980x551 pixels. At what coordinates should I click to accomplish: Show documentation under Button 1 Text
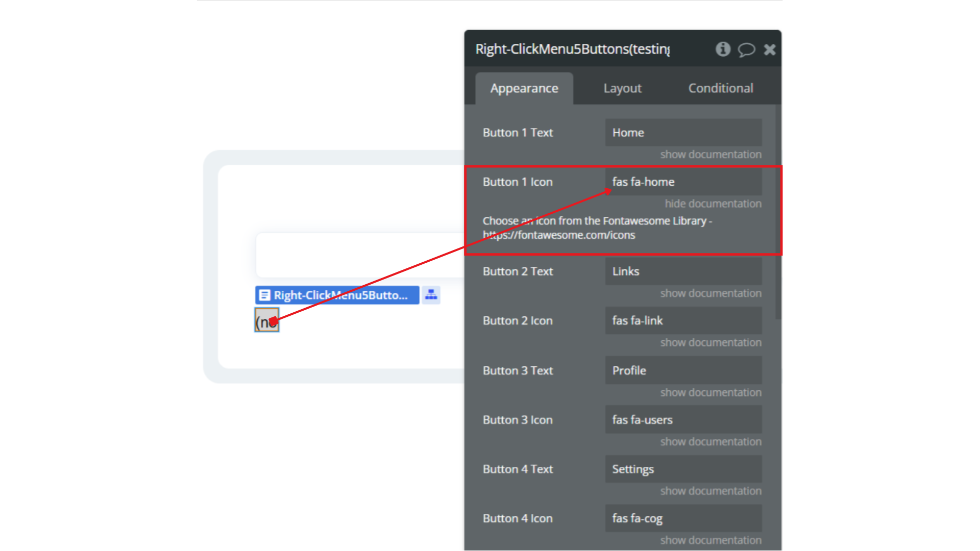tap(710, 154)
